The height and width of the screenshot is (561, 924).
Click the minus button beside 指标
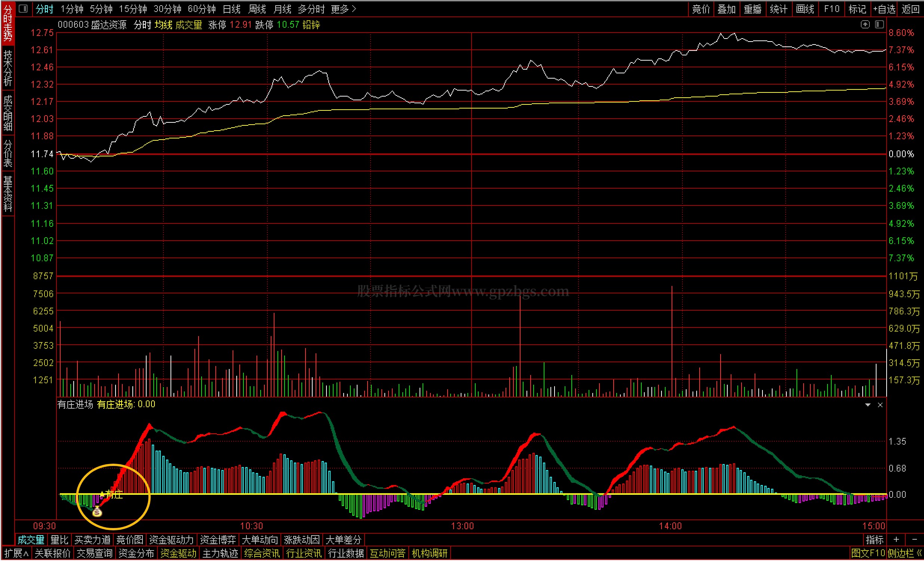pos(914,539)
